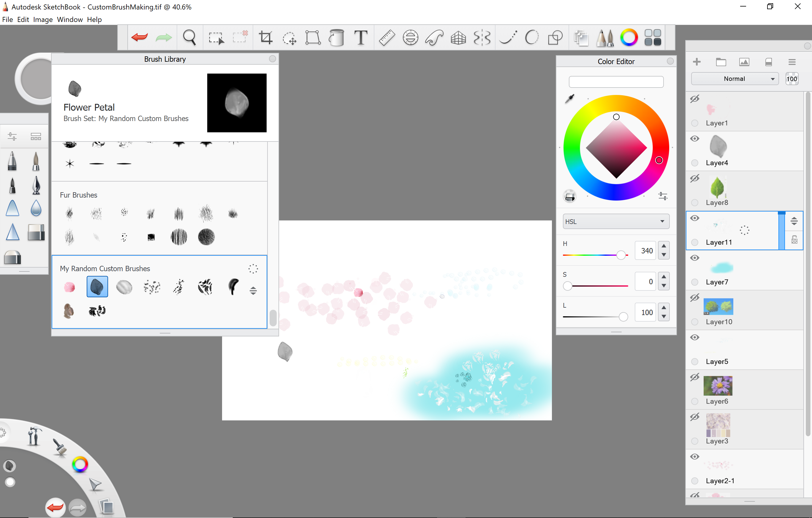This screenshot has width=812, height=518.
Task: Show the hidden Layer8
Action: coord(695,178)
